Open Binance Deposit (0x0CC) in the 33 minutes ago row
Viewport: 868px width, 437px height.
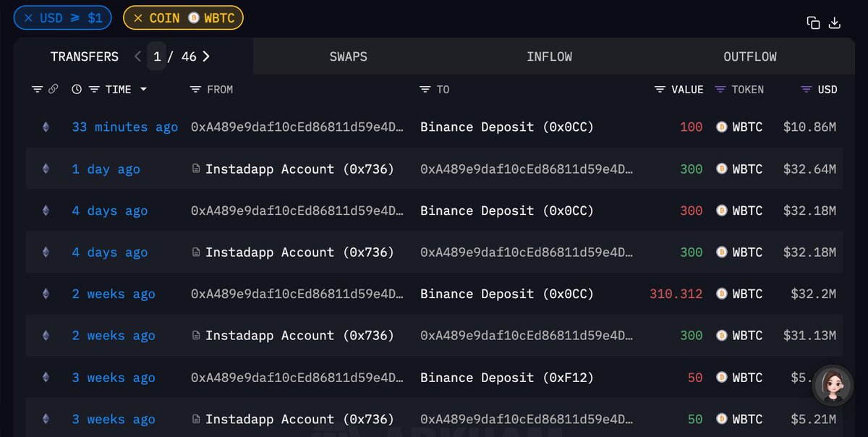click(507, 127)
